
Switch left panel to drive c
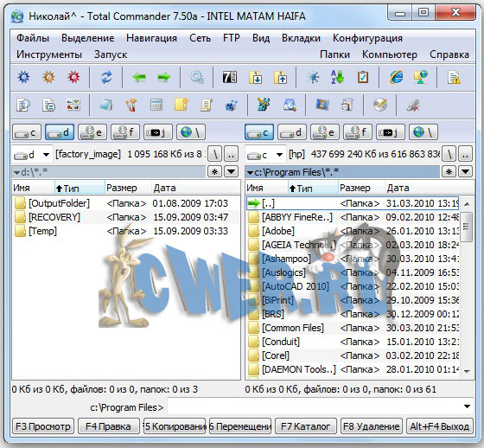pos(27,132)
